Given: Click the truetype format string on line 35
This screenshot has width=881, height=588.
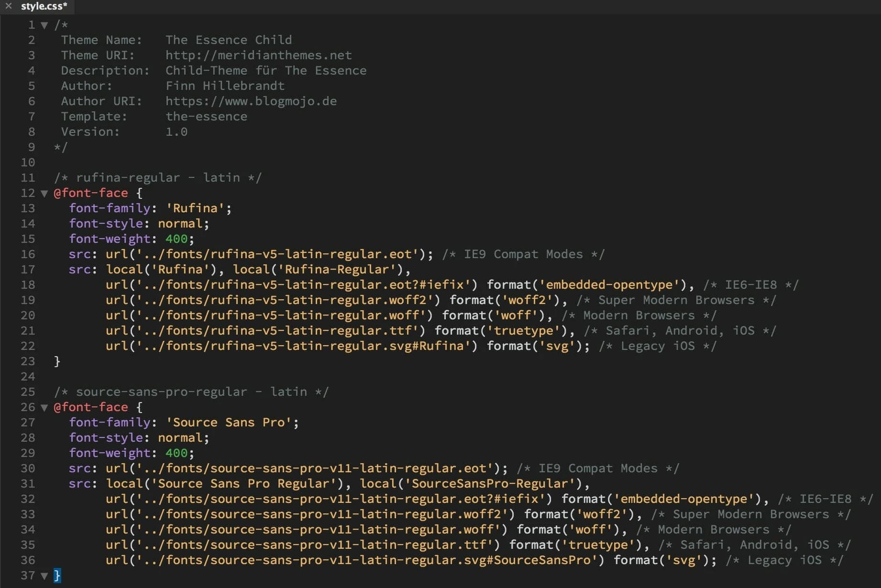Looking at the screenshot, I should tap(598, 544).
